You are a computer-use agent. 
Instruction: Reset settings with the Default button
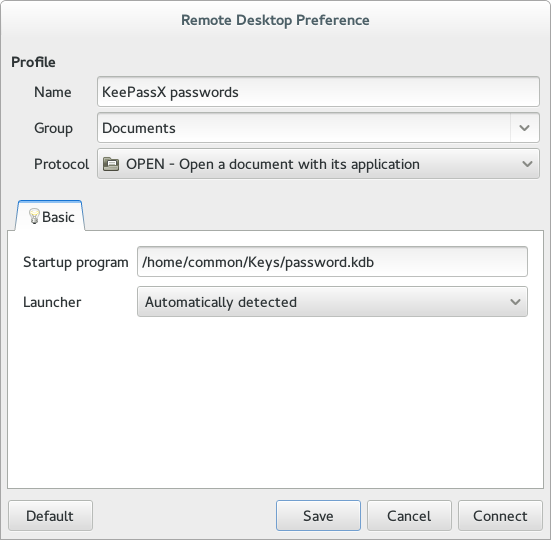click(50, 516)
